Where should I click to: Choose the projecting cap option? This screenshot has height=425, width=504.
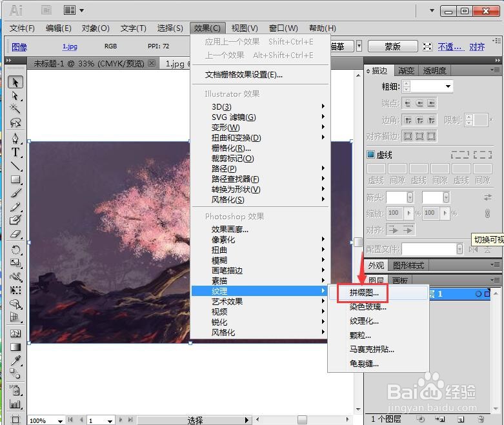pyautogui.click(x=431, y=103)
